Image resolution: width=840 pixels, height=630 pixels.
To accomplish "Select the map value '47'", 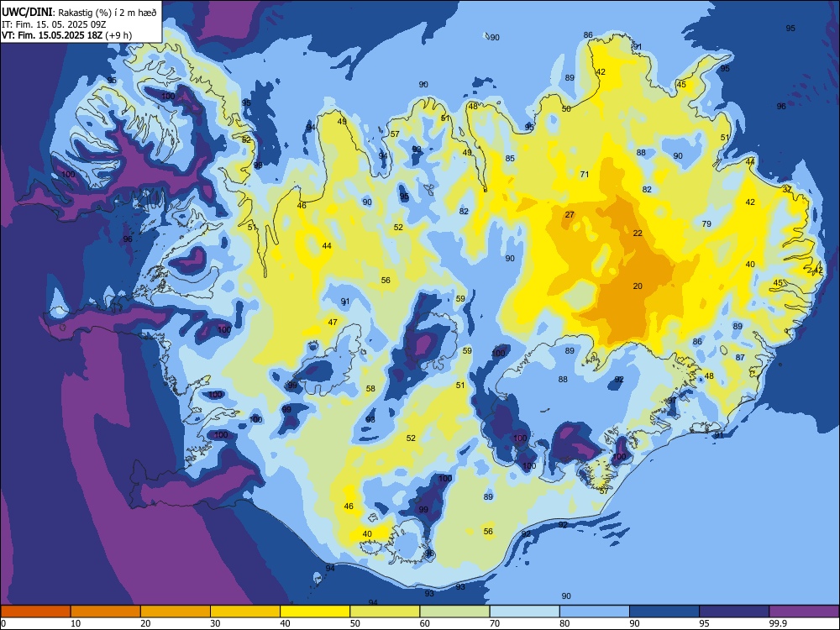I will click(333, 323).
